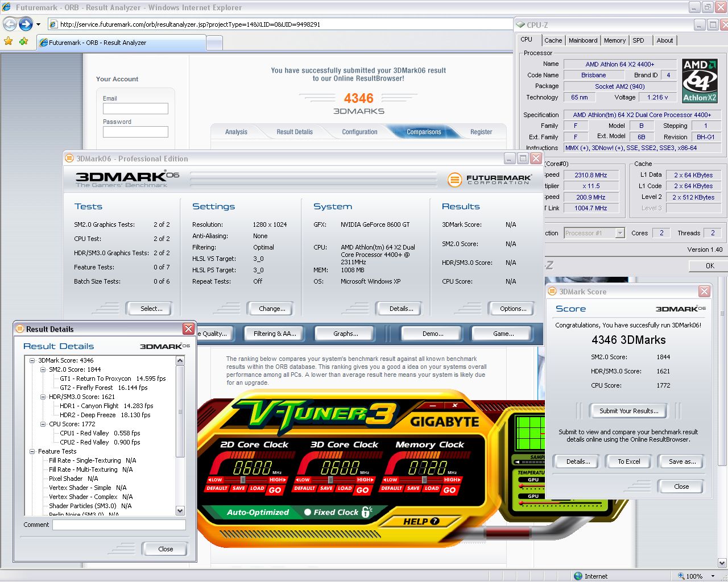728x582 pixels.
Task: Close the 3DMark Score dialog with red X
Action: pos(704,292)
